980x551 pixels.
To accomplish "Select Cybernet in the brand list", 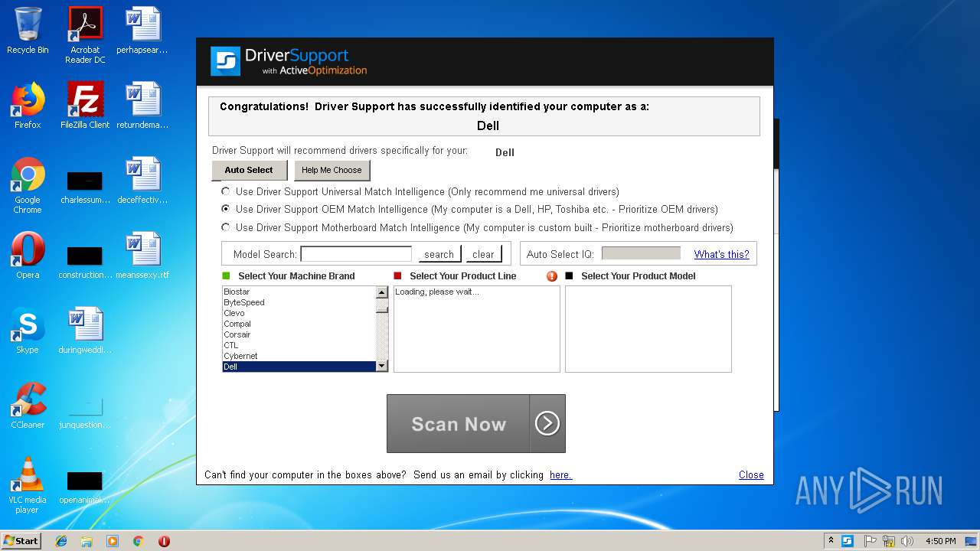I will (299, 356).
